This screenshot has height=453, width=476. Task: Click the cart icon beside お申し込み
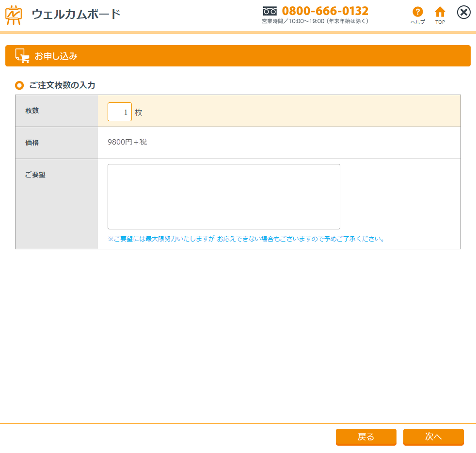pyautogui.click(x=22, y=56)
